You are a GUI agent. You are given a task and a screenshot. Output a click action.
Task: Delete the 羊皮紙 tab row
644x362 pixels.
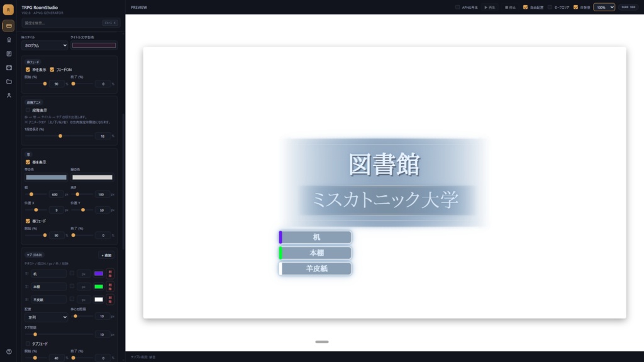click(x=110, y=300)
